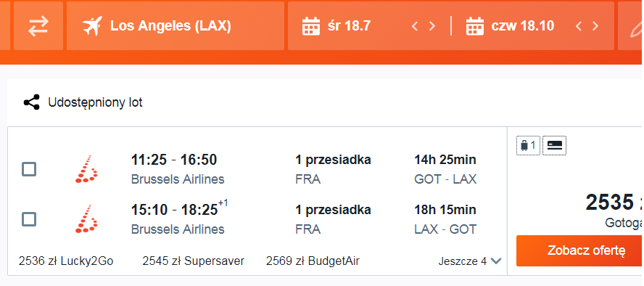
Task: Go to previous return date before czw 18.10
Action: click(579, 26)
